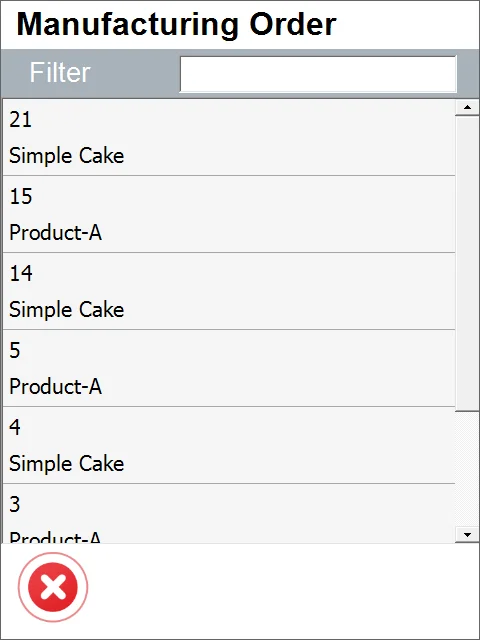The height and width of the screenshot is (640, 480).
Task: Click the Filter label
Action: (x=60, y=73)
